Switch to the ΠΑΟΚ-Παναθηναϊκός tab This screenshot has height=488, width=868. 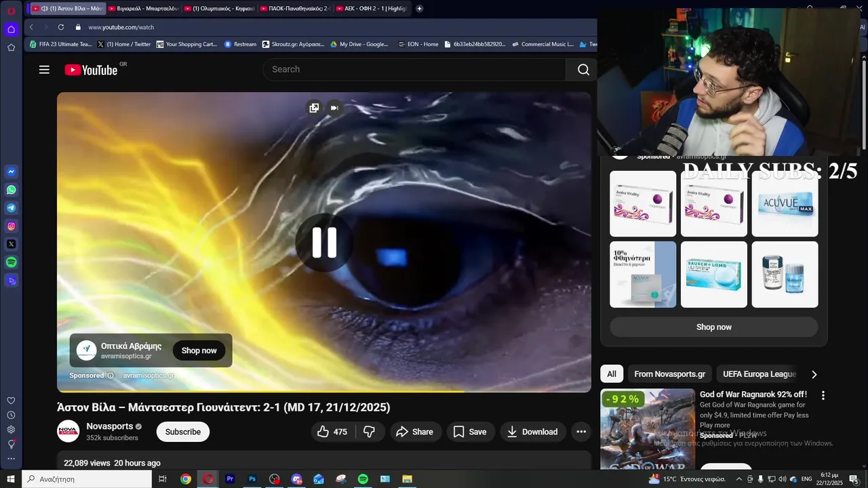(296, 8)
